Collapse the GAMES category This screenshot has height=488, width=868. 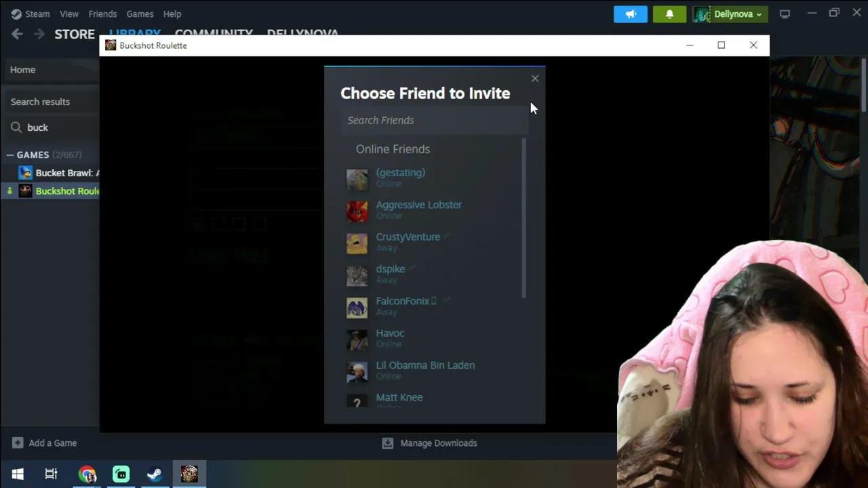(9, 155)
